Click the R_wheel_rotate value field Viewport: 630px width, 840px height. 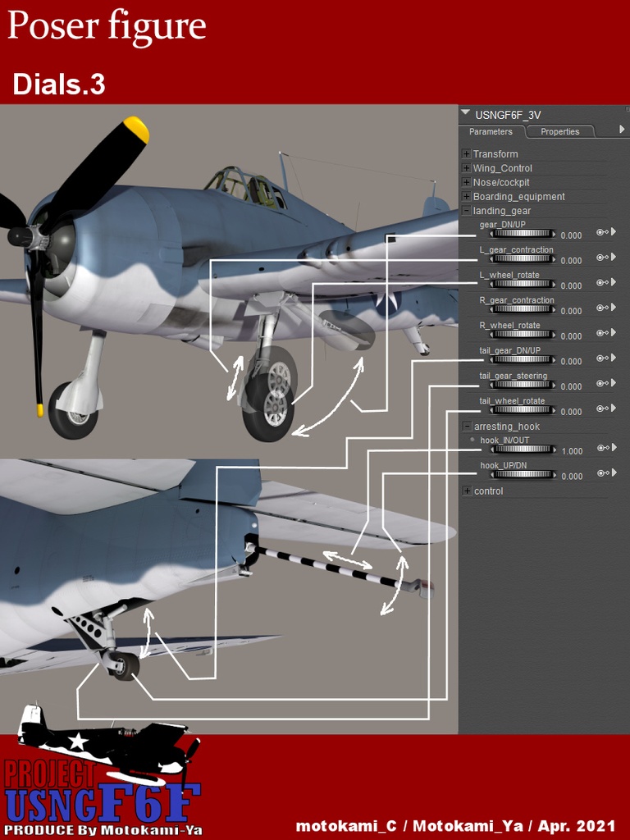point(571,336)
